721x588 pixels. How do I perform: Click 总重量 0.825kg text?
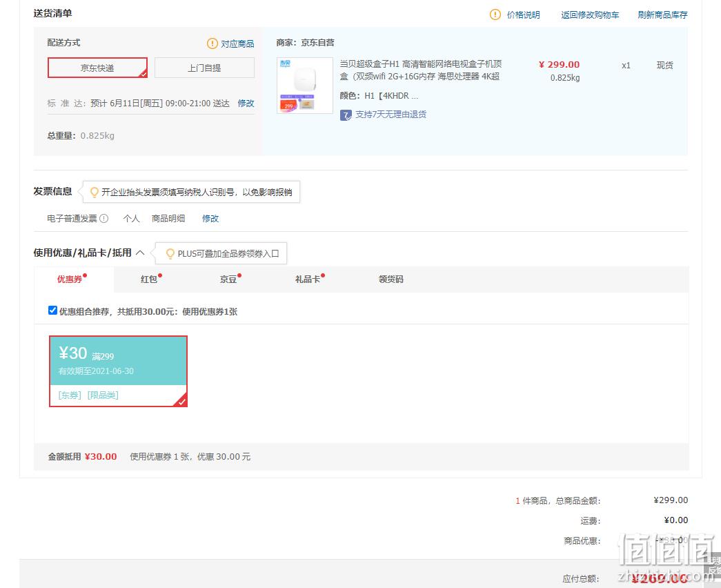click(81, 136)
